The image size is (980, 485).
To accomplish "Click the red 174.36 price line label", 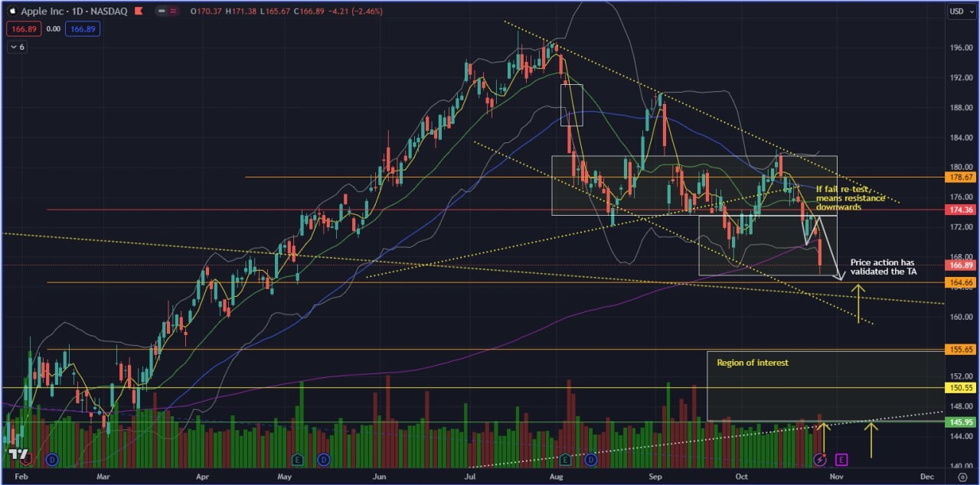I will pyautogui.click(x=962, y=210).
